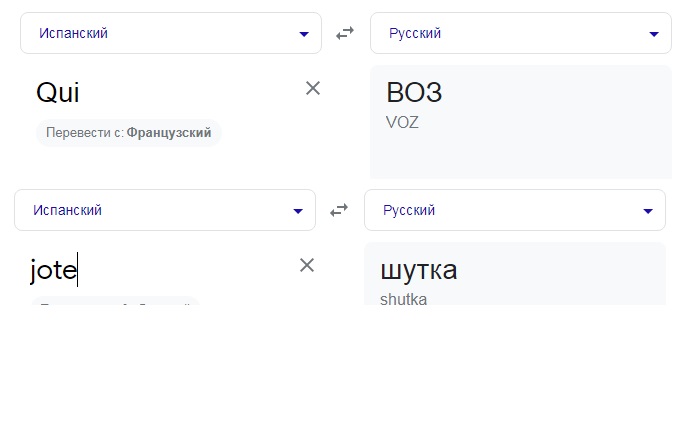Clear the source text jote

point(307,265)
